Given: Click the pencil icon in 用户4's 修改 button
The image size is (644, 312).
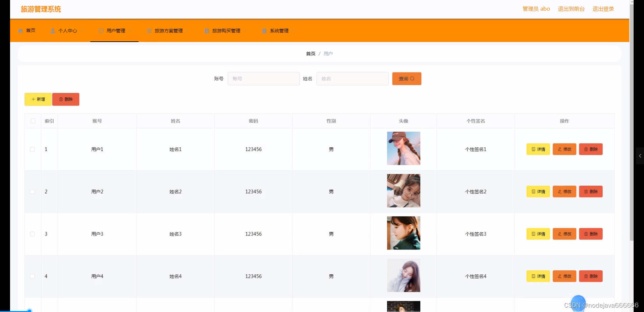Looking at the screenshot, I should pyautogui.click(x=559, y=276).
